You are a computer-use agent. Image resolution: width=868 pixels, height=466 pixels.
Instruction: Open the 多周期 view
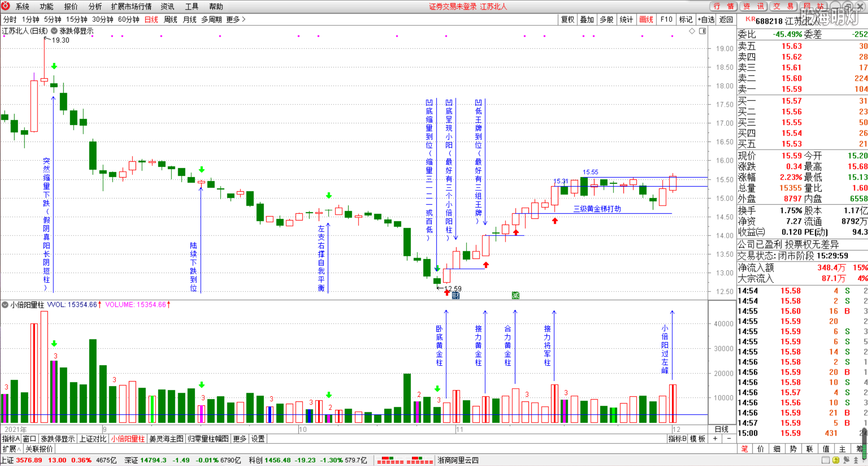[212, 19]
